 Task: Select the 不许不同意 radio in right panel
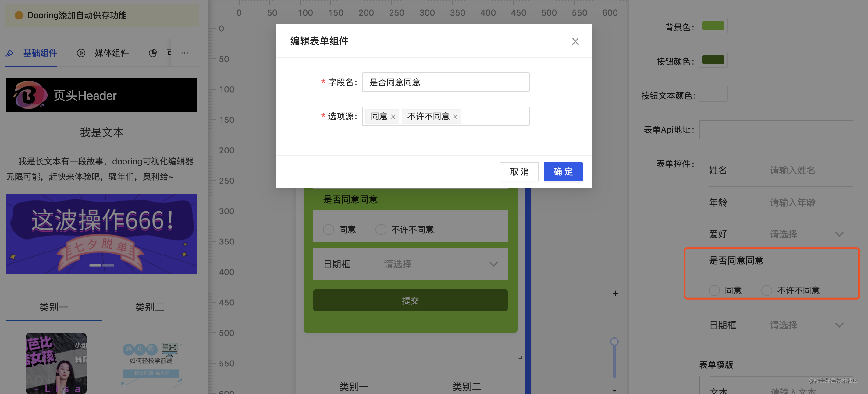[x=767, y=290]
